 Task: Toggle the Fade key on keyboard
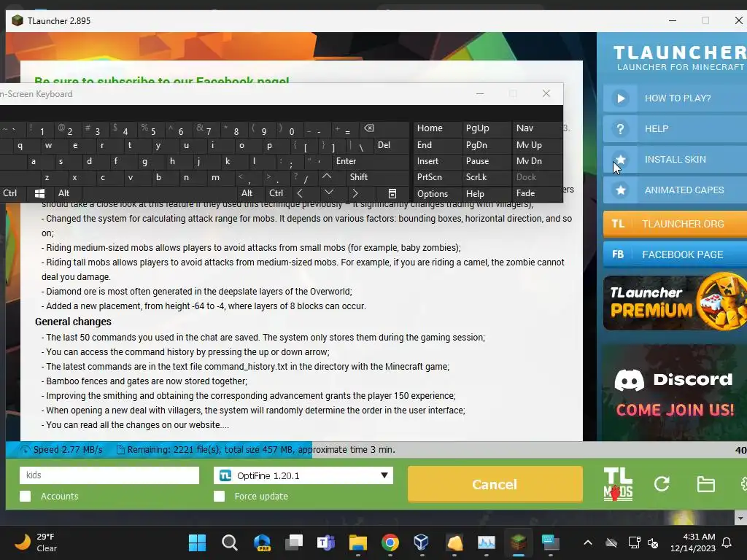(525, 193)
